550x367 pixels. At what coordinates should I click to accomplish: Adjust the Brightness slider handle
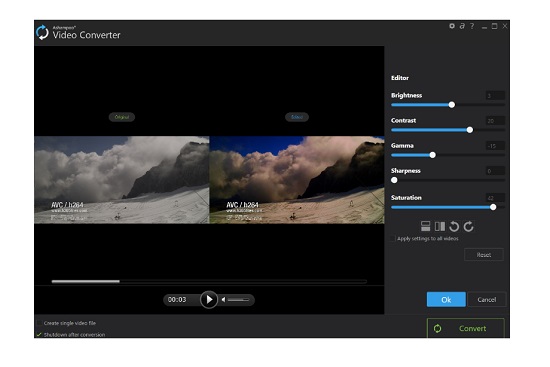[452, 105]
